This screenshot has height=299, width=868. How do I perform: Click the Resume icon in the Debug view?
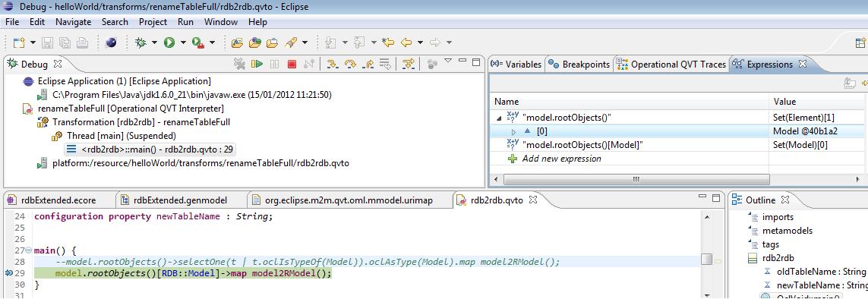(x=257, y=64)
